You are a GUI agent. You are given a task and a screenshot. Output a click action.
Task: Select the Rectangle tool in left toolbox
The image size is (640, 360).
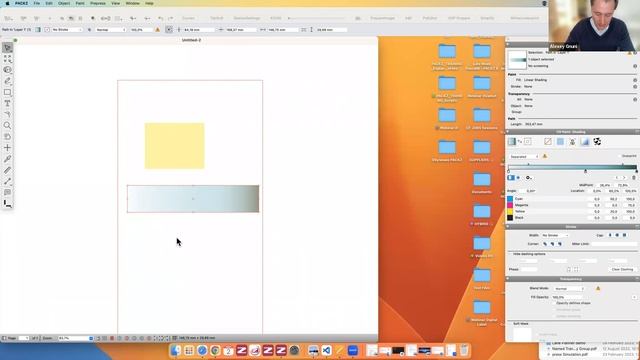click(7, 92)
